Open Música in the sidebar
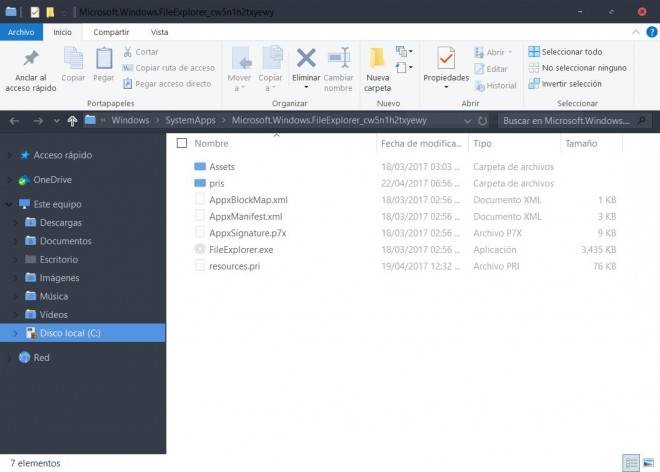This screenshot has width=660, height=472. pyautogui.click(x=53, y=296)
